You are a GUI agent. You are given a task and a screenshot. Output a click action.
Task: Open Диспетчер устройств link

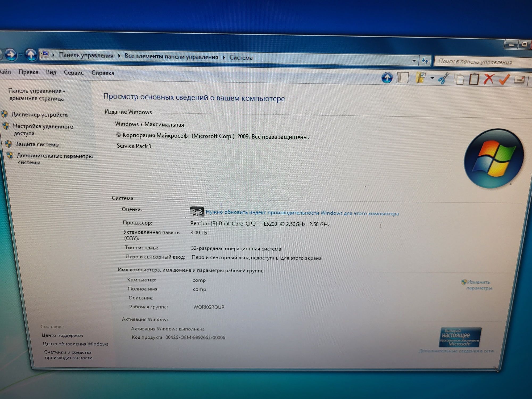click(40, 115)
